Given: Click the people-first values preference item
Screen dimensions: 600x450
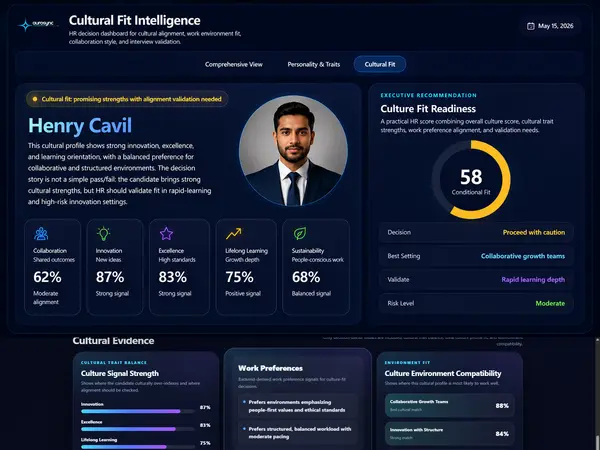Looking at the screenshot, I should (x=298, y=406).
